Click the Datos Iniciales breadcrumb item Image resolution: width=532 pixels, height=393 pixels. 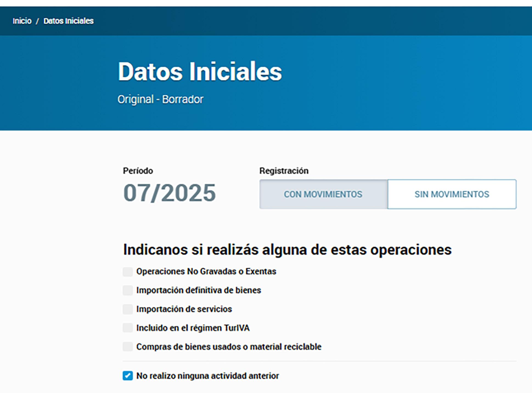coord(68,21)
